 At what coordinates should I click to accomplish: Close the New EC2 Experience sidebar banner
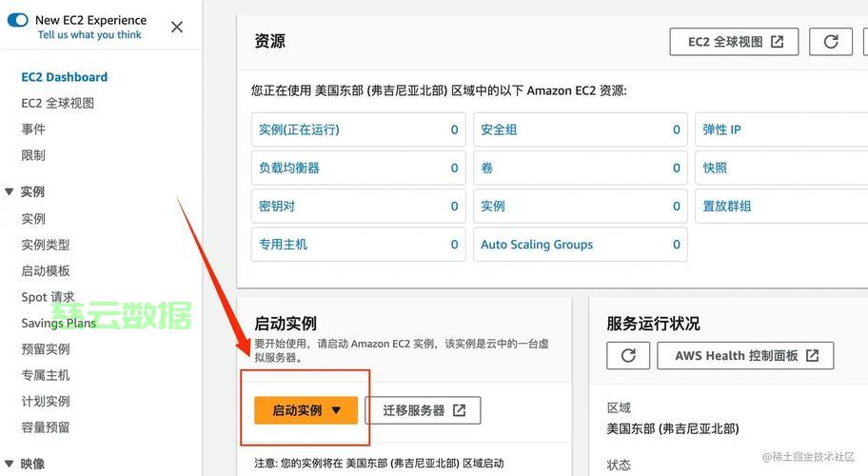[177, 27]
